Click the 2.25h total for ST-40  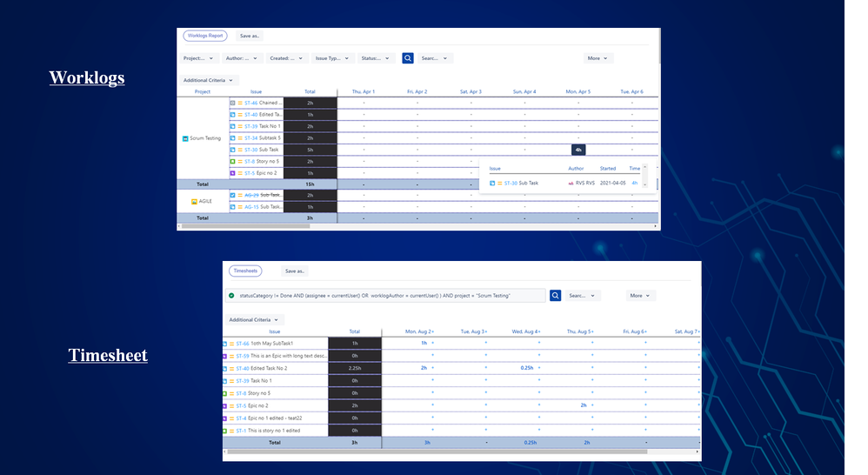tap(355, 368)
